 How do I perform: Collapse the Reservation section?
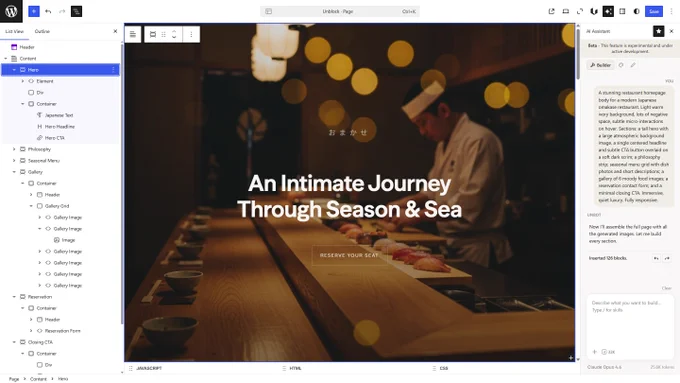pos(14,297)
